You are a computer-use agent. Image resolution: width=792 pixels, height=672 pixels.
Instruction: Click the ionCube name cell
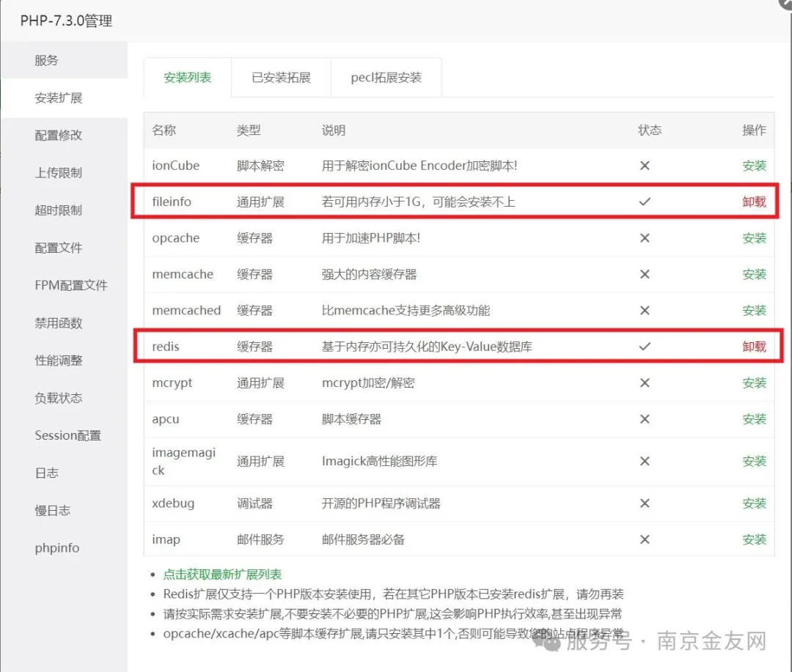click(176, 166)
